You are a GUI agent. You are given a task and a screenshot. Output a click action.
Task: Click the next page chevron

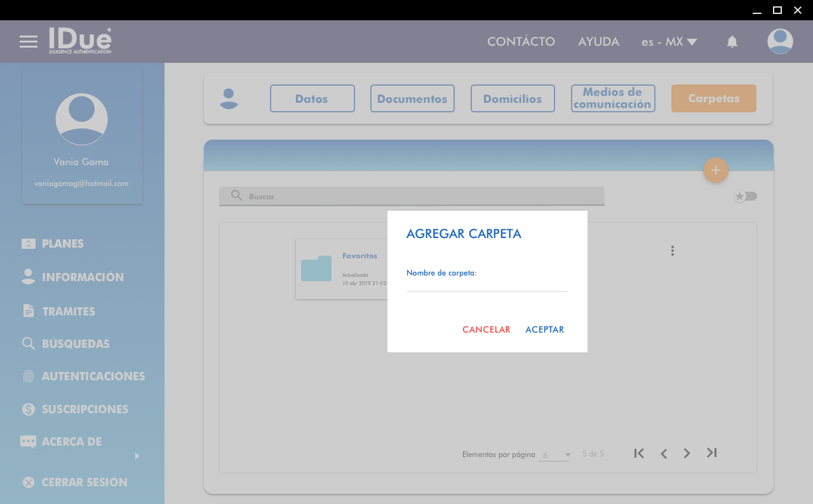point(687,453)
